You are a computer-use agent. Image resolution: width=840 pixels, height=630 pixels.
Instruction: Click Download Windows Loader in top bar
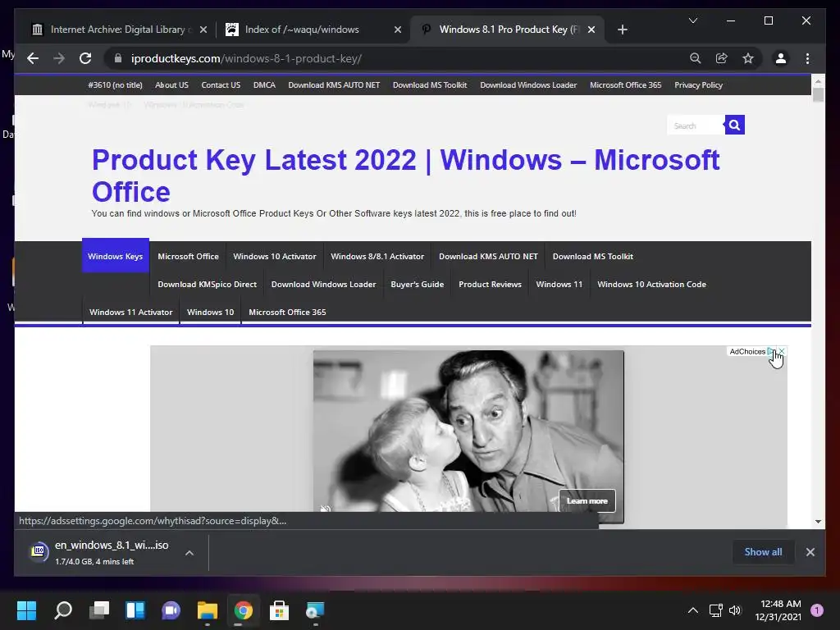pos(528,84)
